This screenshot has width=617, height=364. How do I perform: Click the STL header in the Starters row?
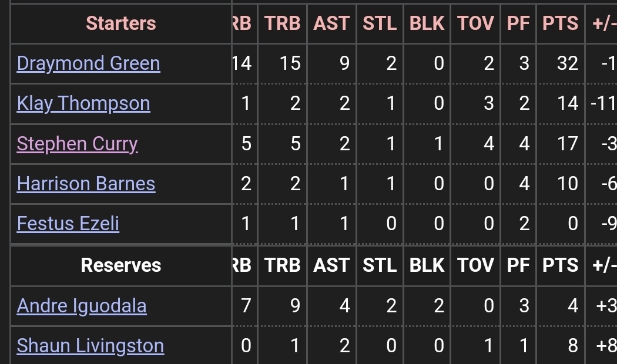click(x=380, y=23)
